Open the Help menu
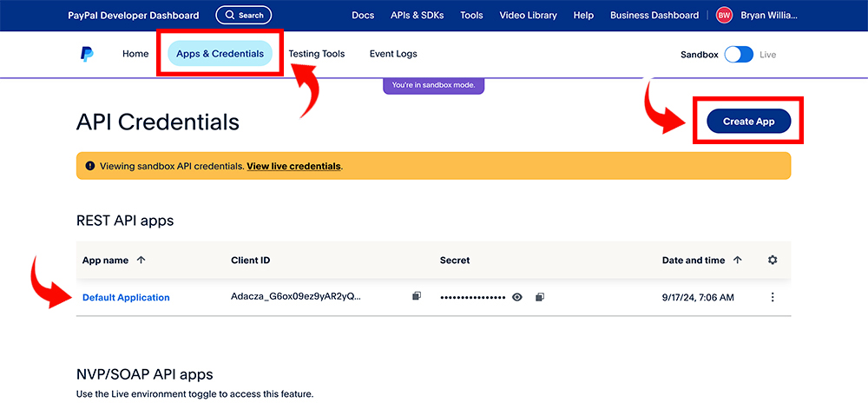This screenshot has height=416, width=868. (583, 16)
